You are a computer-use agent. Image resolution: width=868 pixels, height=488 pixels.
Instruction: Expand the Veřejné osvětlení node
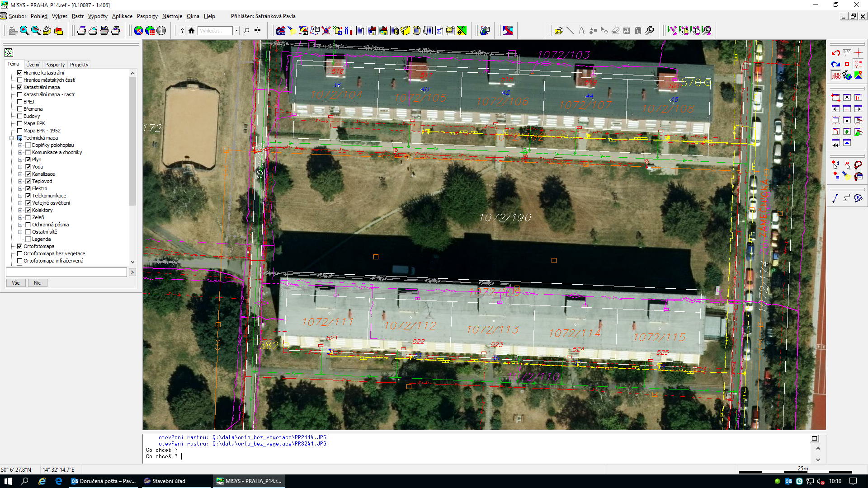click(x=20, y=203)
